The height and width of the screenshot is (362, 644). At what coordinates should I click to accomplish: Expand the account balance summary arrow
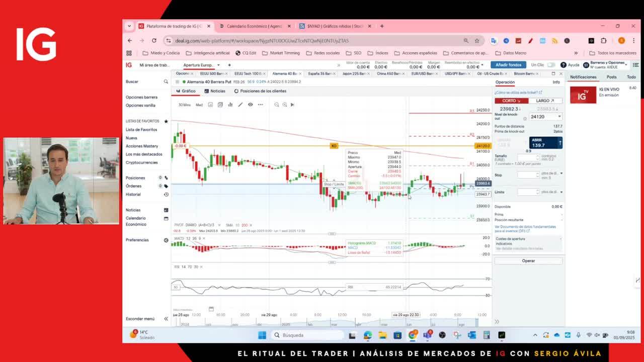482,65
